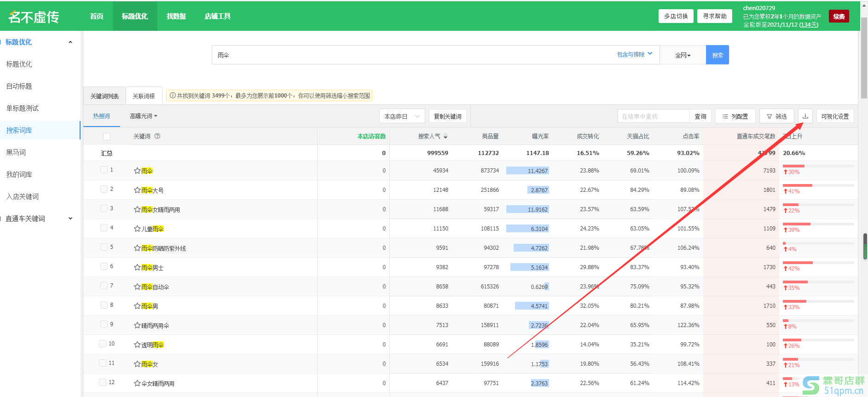Toggle the select-all checkbox in table header

[x=107, y=137]
